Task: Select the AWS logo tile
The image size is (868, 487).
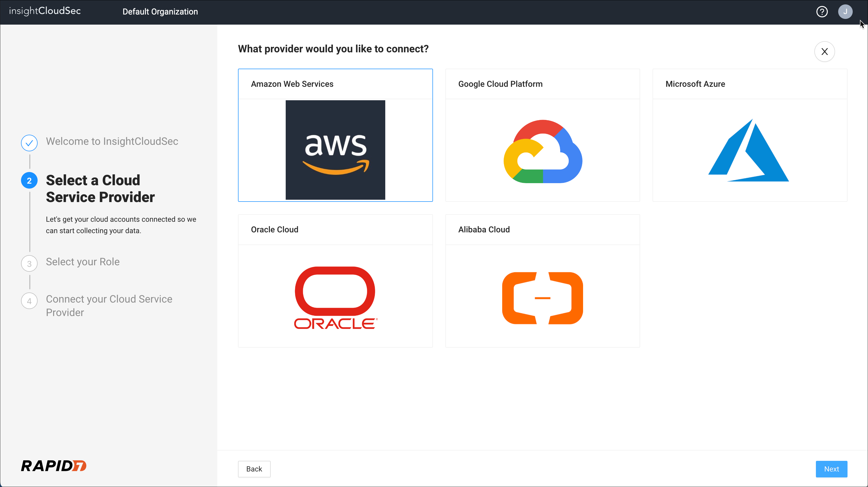Action: click(x=335, y=150)
